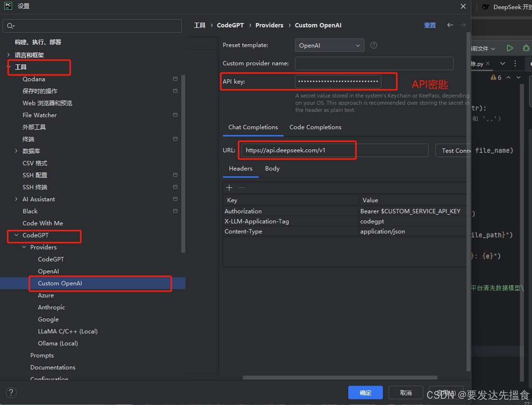Close the .py editor tab
This screenshot has height=405, width=532.
(488, 63)
